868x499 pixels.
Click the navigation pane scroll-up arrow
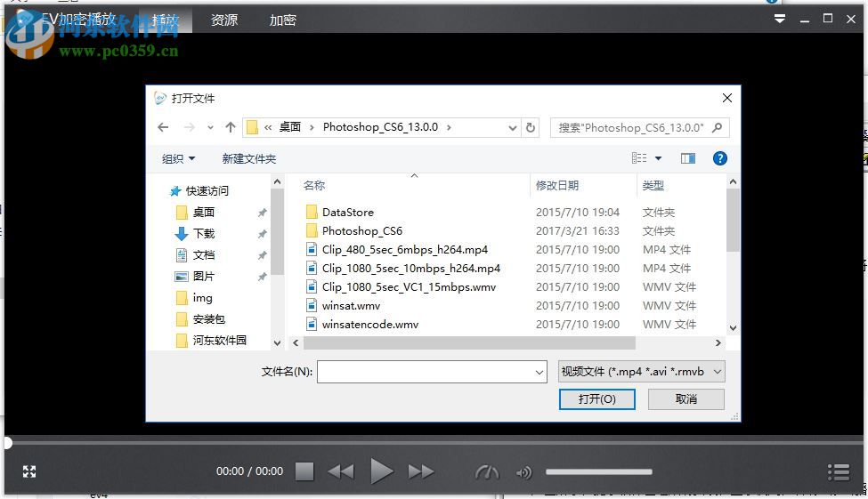[x=278, y=182]
